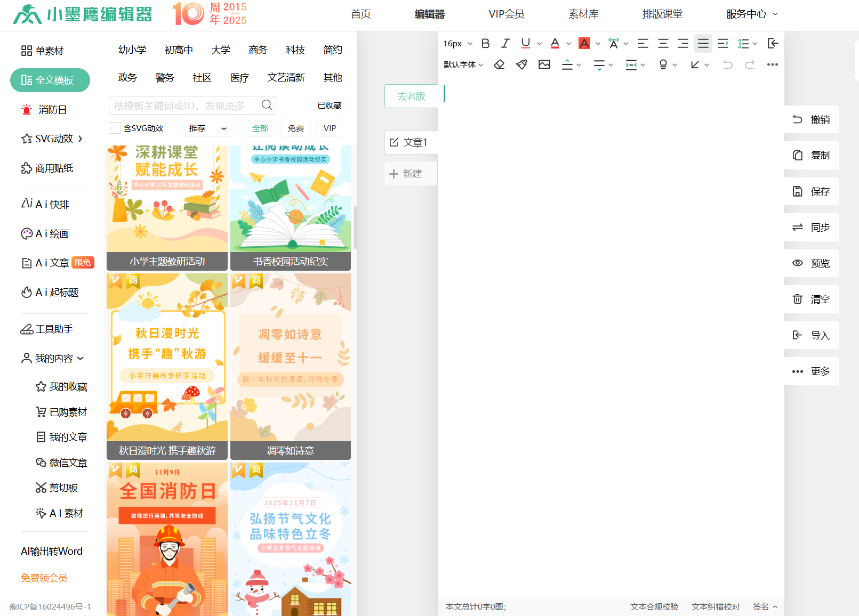This screenshot has height=616, width=859.
Task: Toggle bold formatting in the editor toolbar
Action: pyautogui.click(x=485, y=44)
